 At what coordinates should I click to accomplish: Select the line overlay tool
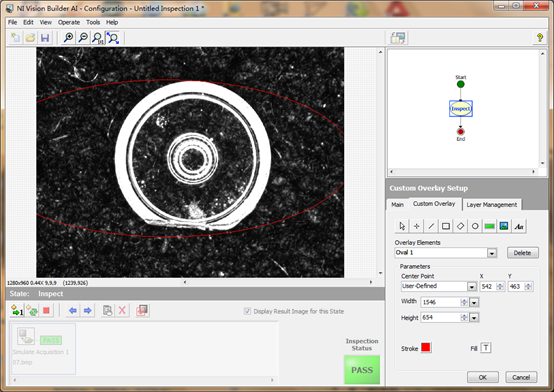tap(431, 226)
